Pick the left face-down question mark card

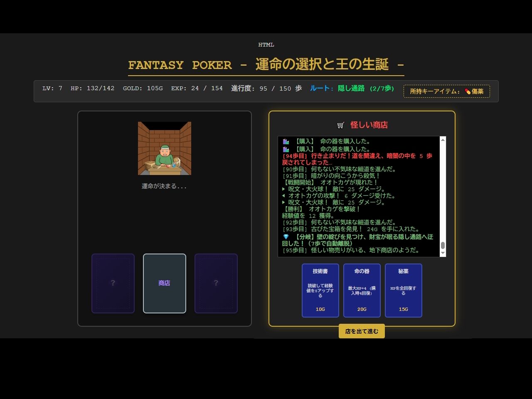(x=113, y=283)
